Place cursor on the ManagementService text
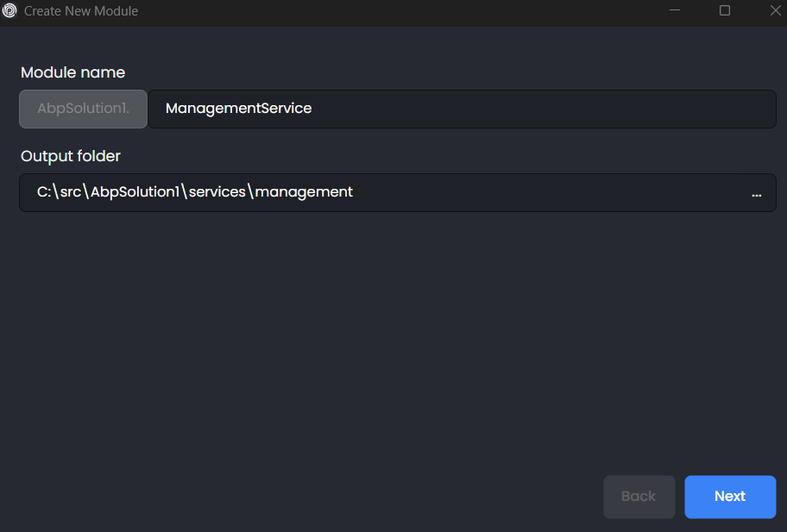 tap(238, 110)
